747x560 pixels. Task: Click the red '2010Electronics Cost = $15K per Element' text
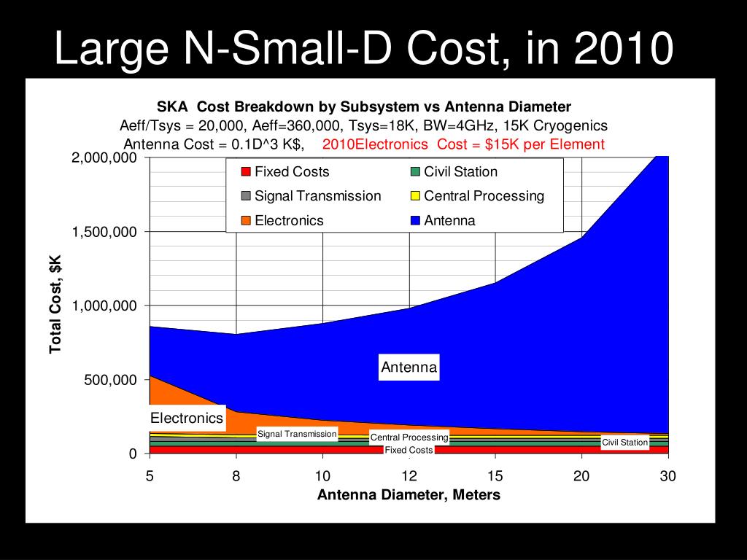[463, 144]
